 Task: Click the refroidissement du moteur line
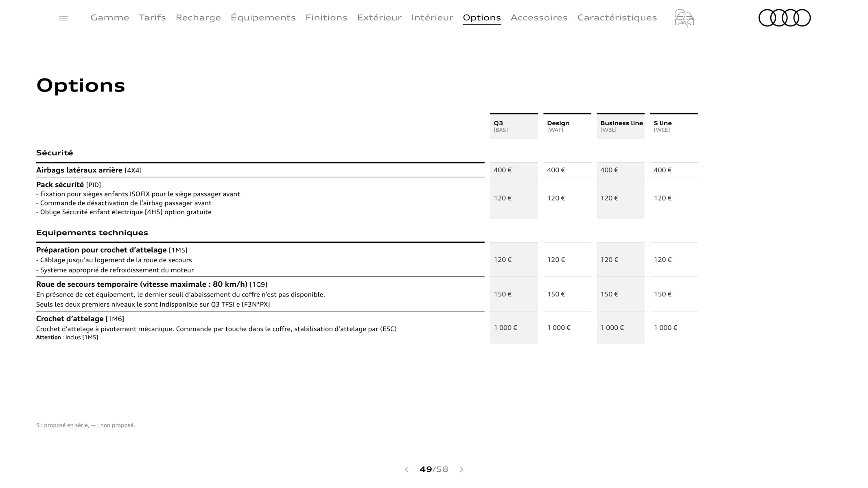click(115, 270)
